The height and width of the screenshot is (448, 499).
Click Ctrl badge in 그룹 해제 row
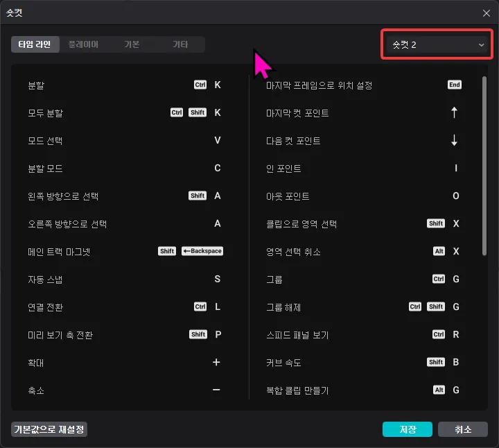(x=415, y=307)
